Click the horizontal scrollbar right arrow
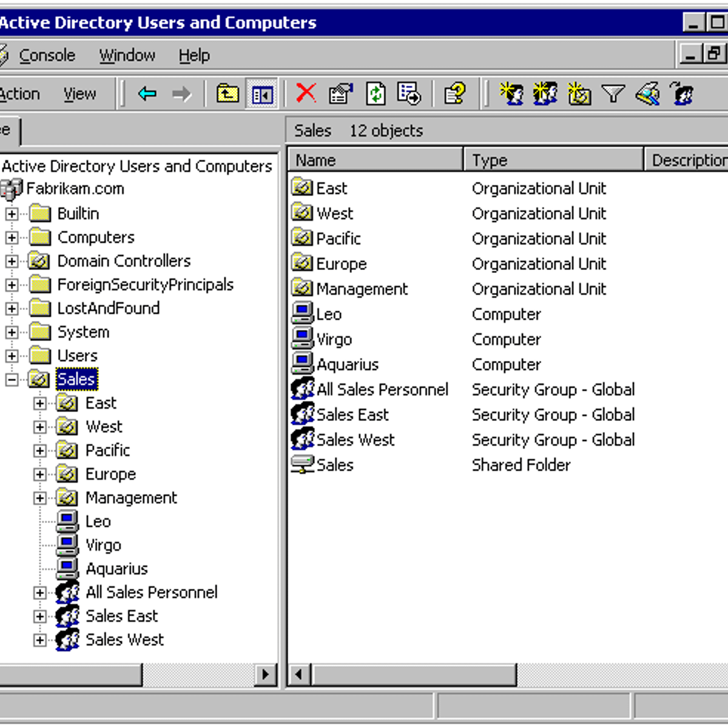 click(x=265, y=674)
